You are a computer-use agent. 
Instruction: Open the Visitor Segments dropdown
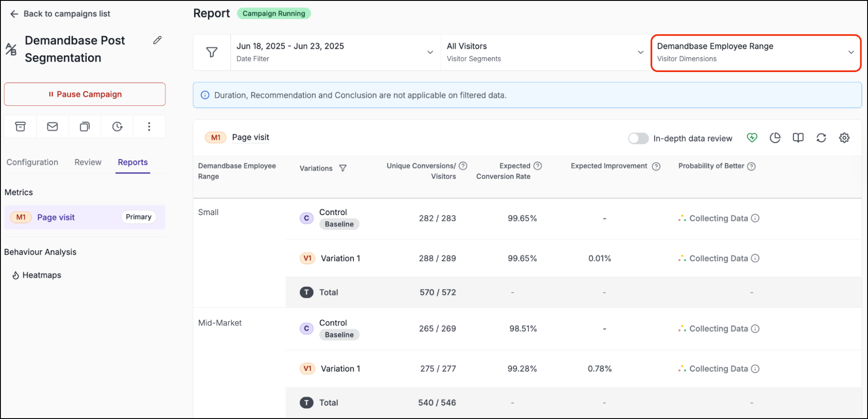[546, 52]
